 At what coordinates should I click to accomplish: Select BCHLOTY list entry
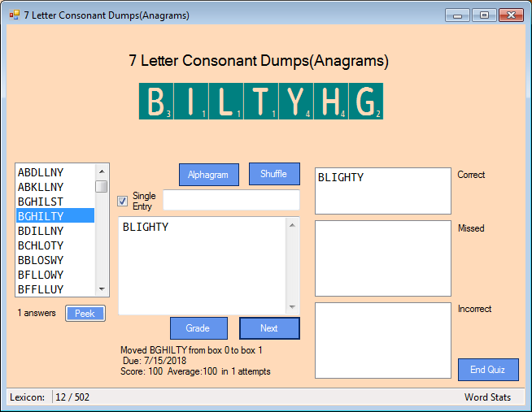point(41,245)
